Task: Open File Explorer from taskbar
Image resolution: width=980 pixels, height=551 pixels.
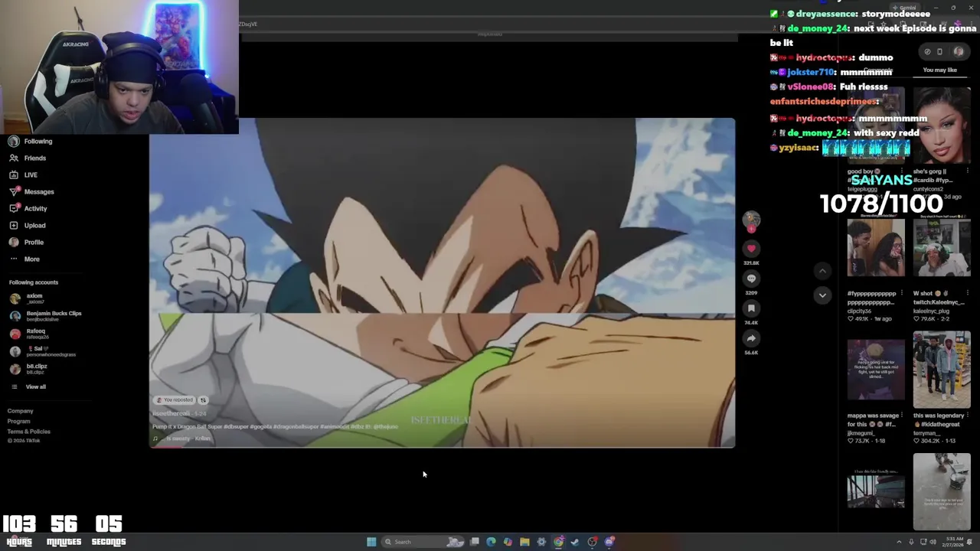Action: (524, 542)
